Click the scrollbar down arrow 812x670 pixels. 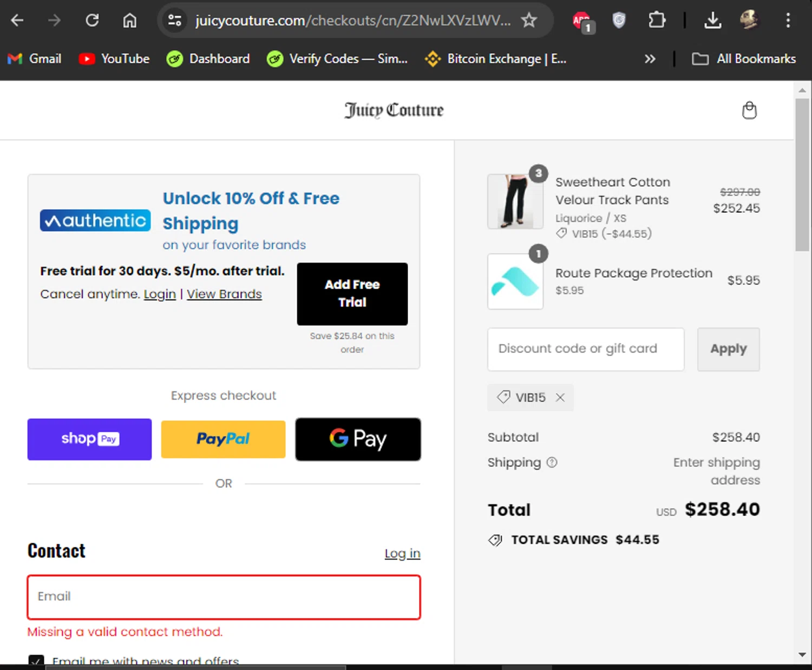point(802,654)
